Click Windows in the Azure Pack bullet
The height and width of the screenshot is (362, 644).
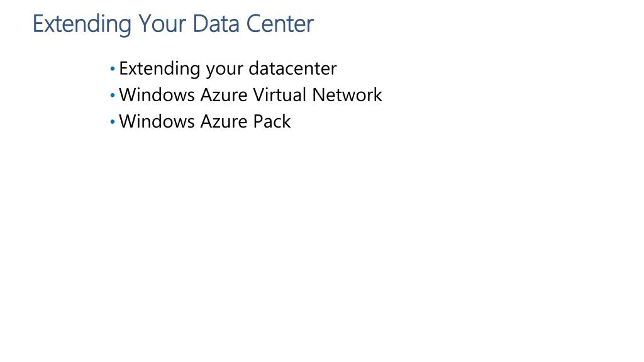(157, 121)
